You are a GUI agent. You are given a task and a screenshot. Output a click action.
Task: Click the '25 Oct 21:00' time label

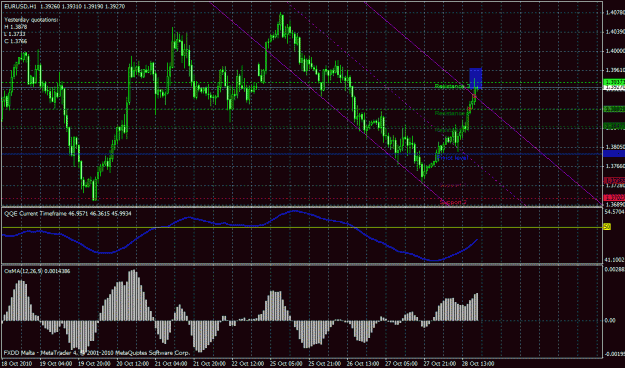click(324, 364)
